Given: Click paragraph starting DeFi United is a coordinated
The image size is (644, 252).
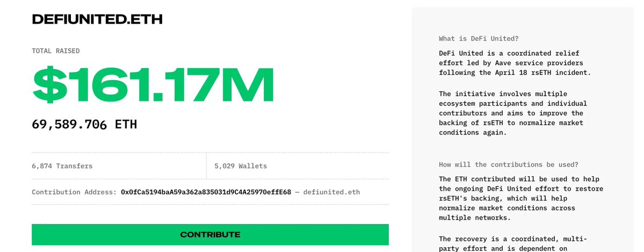Looking at the screenshot, I should (x=515, y=63).
